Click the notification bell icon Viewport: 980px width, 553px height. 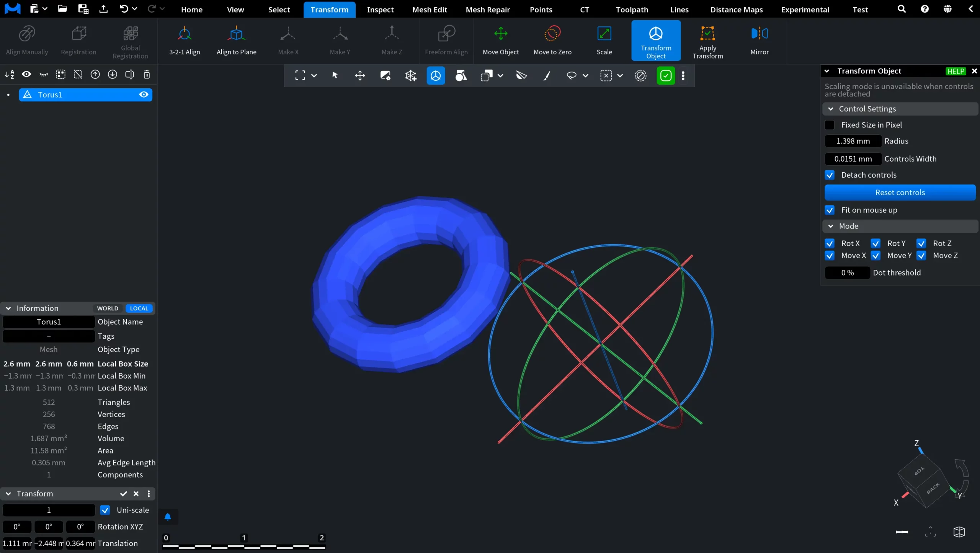click(168, 517)
